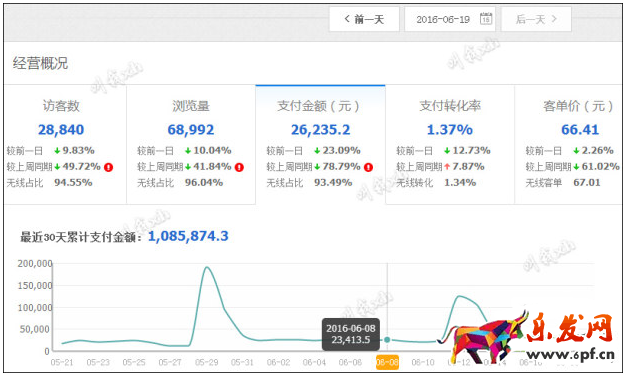Viewport: 625px width, 375px height.
Task: Go to next day with 后一天
Action: [536, 19]
